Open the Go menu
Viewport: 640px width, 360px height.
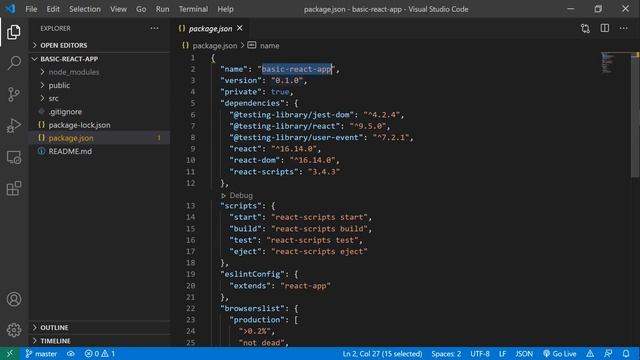(x=141, y=9)
